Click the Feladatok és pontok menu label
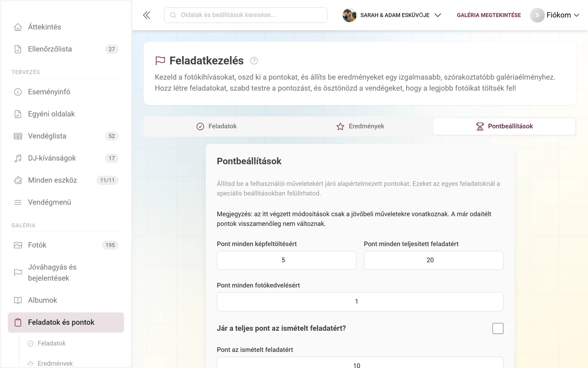This screenshot has width=588, height=368. [x=61, y=323]
